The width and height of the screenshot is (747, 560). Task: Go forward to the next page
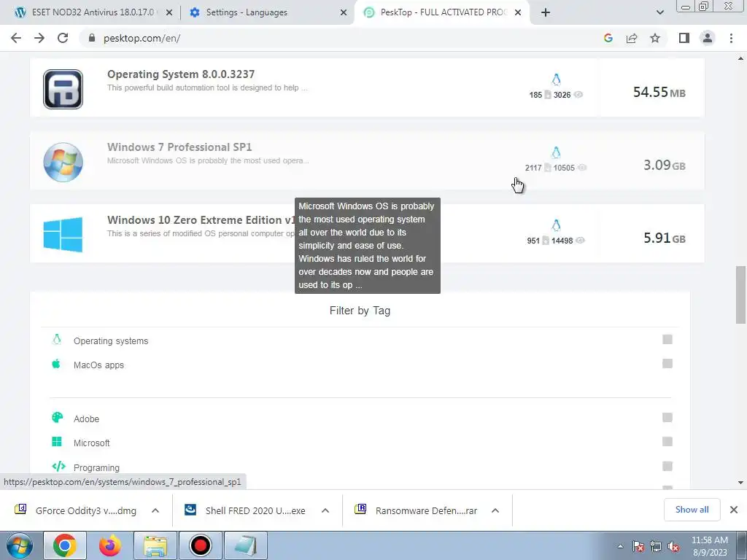click(39, 38)
